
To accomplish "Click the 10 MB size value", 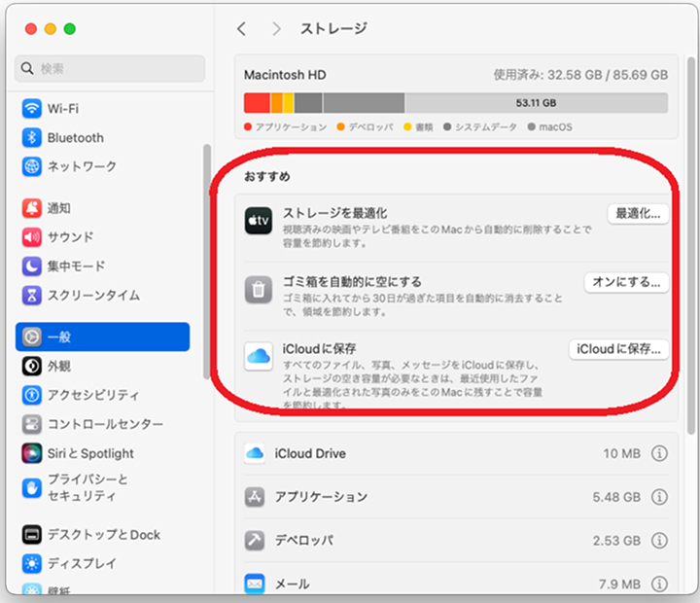I will [622, 453].
